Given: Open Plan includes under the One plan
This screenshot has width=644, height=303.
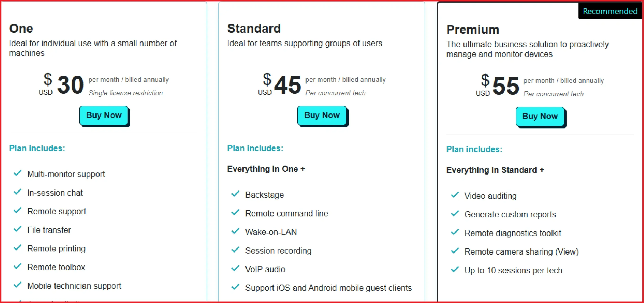Looking at the screenshot, I should coord(37,148).
